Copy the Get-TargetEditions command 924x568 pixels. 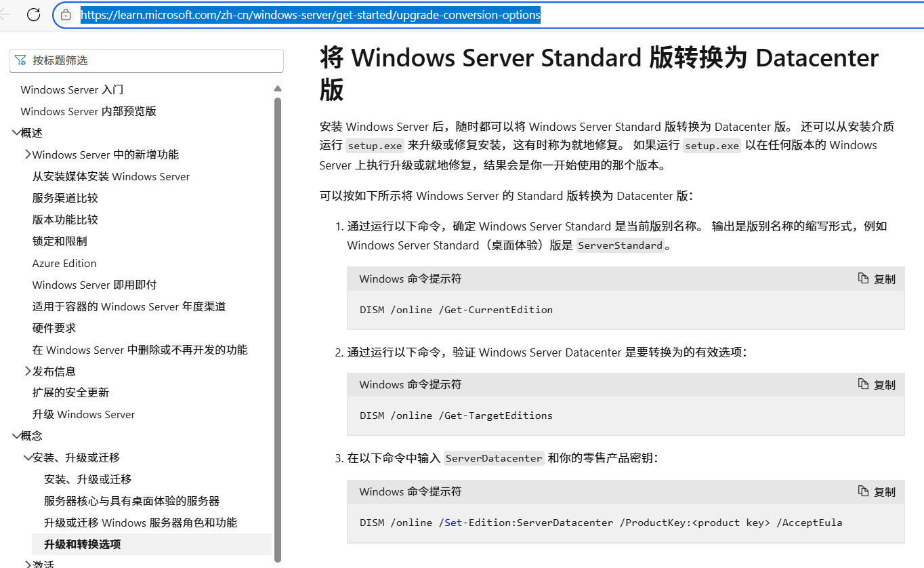(877, 384)
